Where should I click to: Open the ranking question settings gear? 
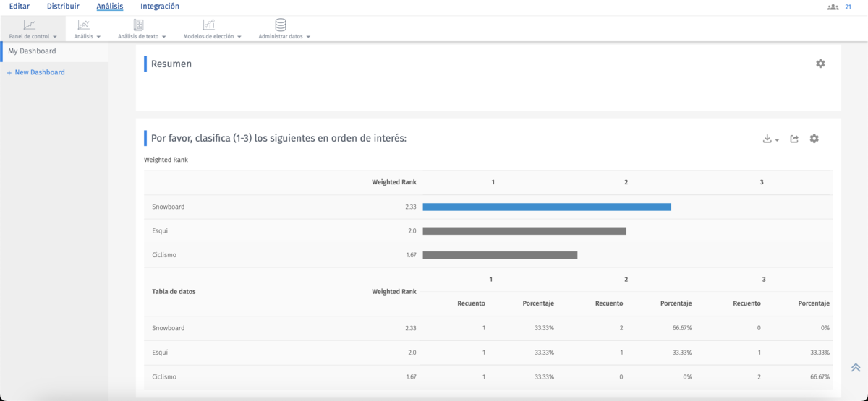click(x=814, y=139)
